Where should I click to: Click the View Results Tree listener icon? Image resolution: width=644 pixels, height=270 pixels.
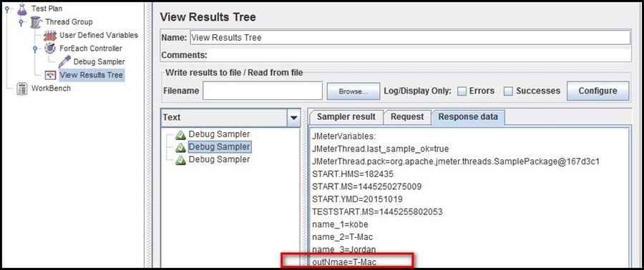point(50,75)
